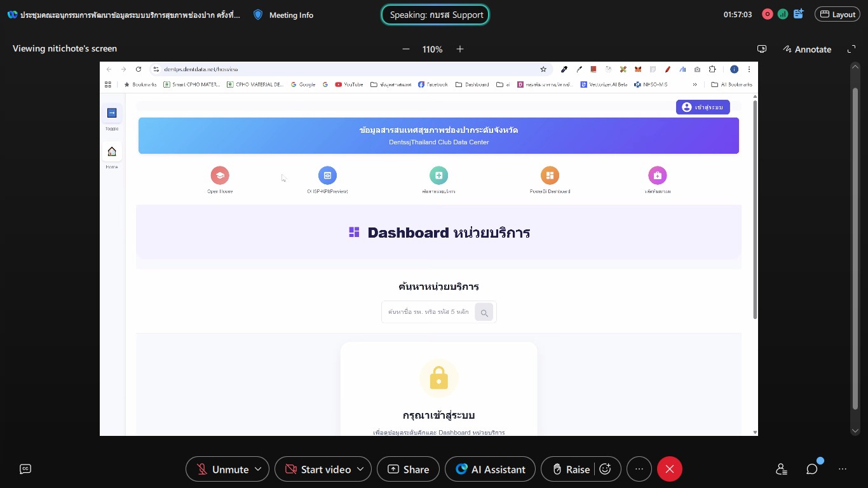Viewport: 868px width, 488px height.
Task: Click the full screen expand icon
Action: tap(851, 49)
